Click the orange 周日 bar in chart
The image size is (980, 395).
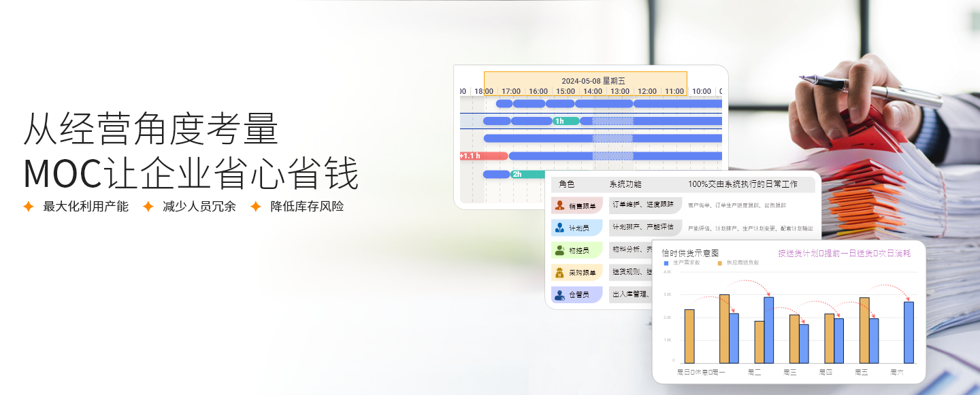pos(689,336)
